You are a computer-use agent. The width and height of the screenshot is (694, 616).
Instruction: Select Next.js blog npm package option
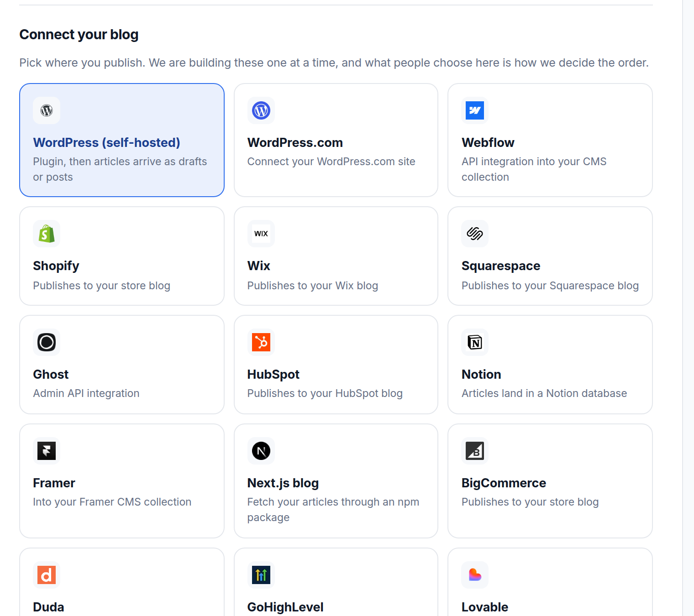tap(336, 481)
